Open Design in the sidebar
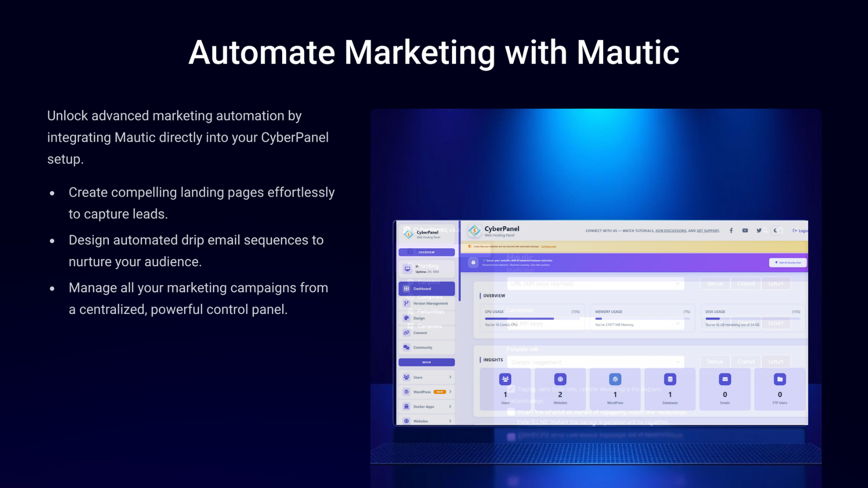The height and width of the screenshot is (488, 868). (x=427, y=318)
